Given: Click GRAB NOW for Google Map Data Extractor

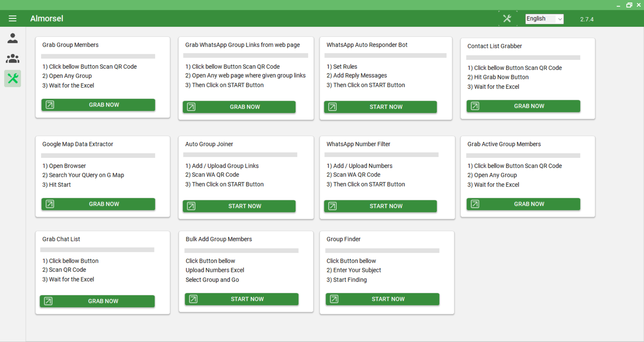Looking at the screenshot, I should point(98,204).
